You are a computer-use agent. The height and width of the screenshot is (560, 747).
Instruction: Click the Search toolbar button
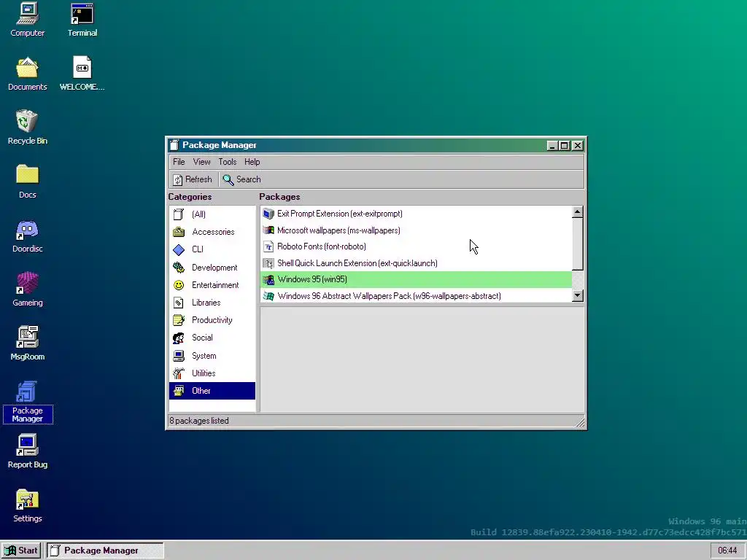242,179
